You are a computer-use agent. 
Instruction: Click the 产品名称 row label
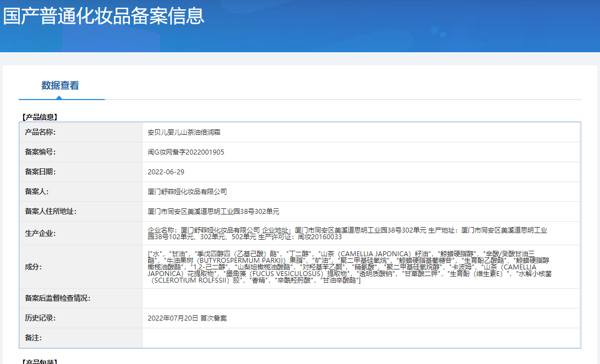[40, 133]
